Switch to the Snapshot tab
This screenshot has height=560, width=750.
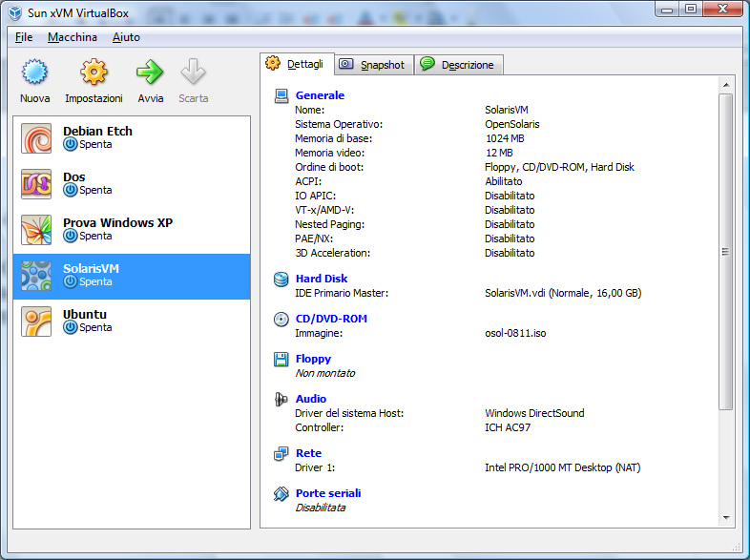click(x=374, y=65)
